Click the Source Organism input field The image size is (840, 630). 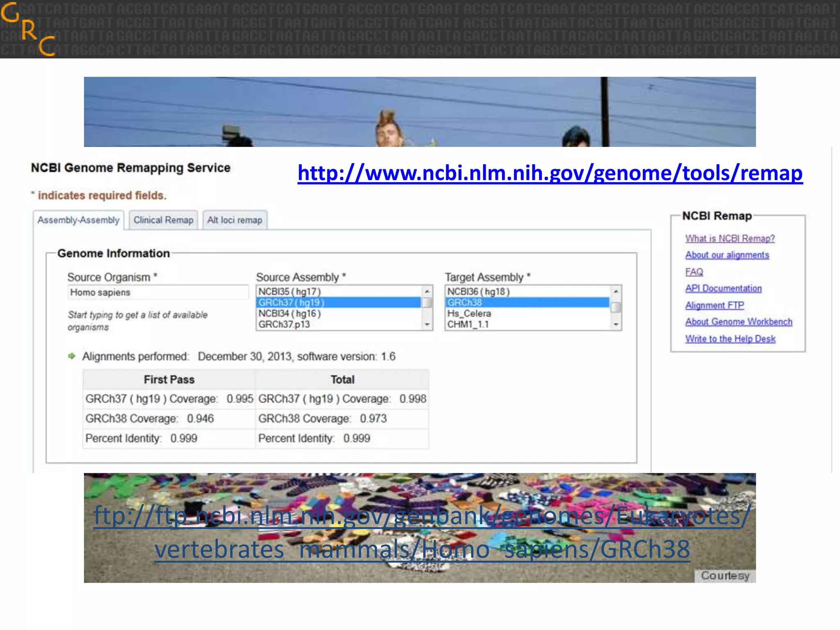[x=158, y=292]
